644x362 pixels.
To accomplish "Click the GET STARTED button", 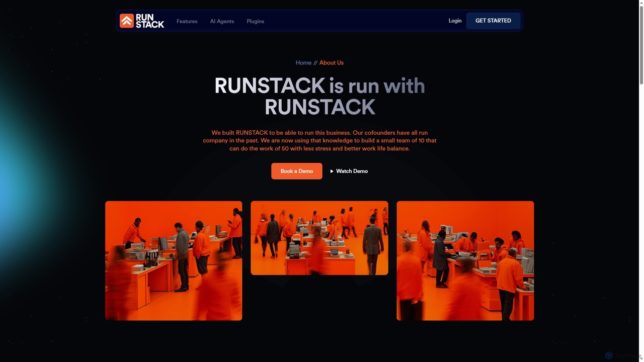I will click(x=493, y=21).
